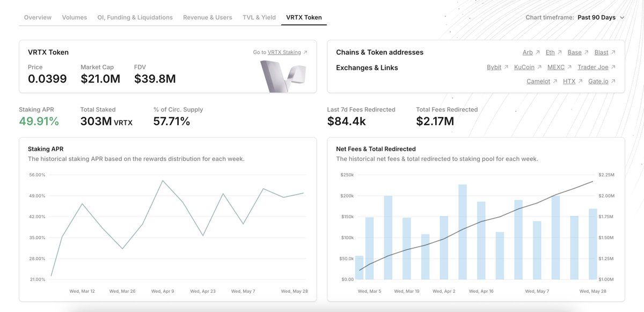Click external arrow icon next to Bybit

(x=506, y=68)
